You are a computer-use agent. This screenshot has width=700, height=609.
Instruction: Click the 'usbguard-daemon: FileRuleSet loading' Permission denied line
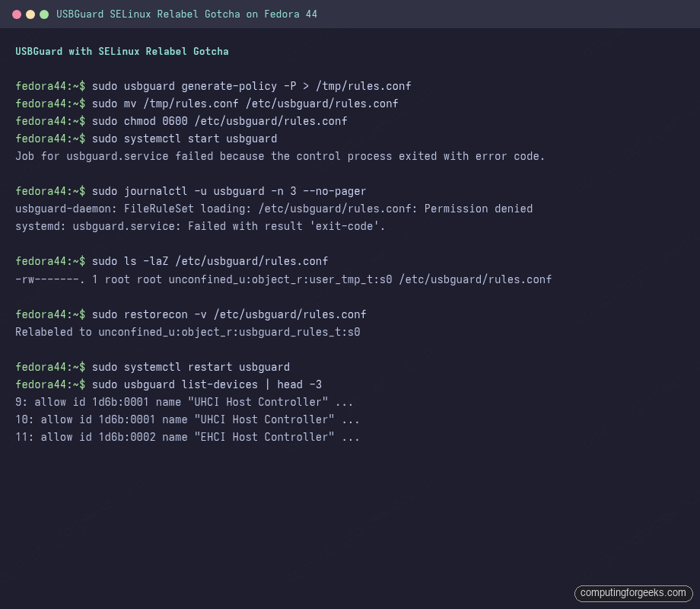(274, 209)
